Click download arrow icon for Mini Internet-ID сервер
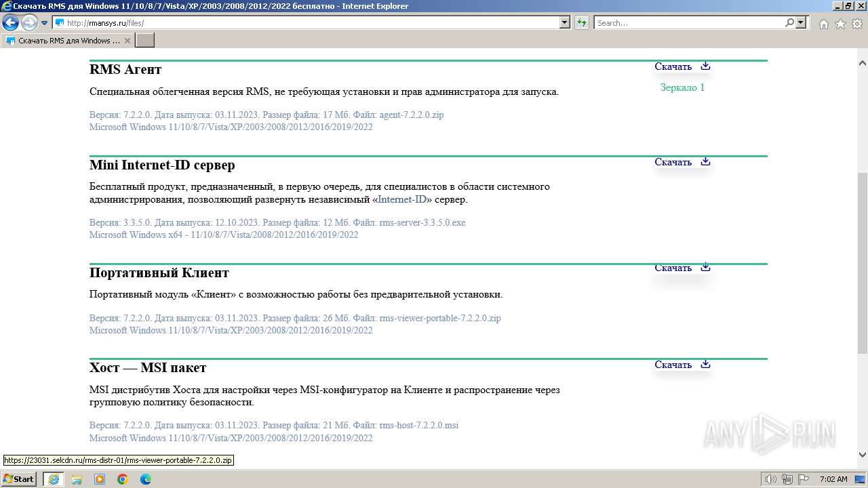Image resolution: width=868 pixels, height=488 pixels. point(705,161)
